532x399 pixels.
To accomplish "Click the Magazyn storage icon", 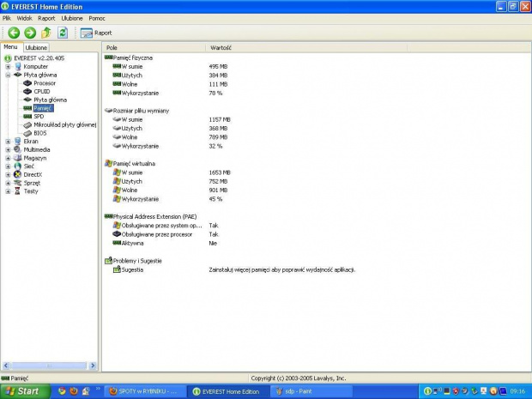I will point(18,158).
